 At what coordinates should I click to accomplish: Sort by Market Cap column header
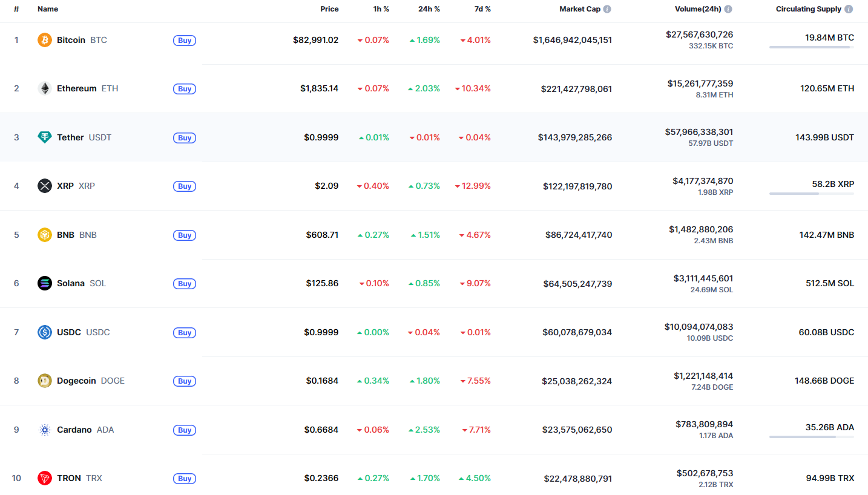(580, 9)
